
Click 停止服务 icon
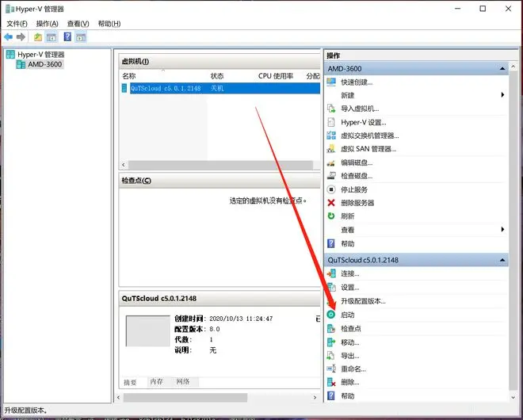(x=331, y=190)
